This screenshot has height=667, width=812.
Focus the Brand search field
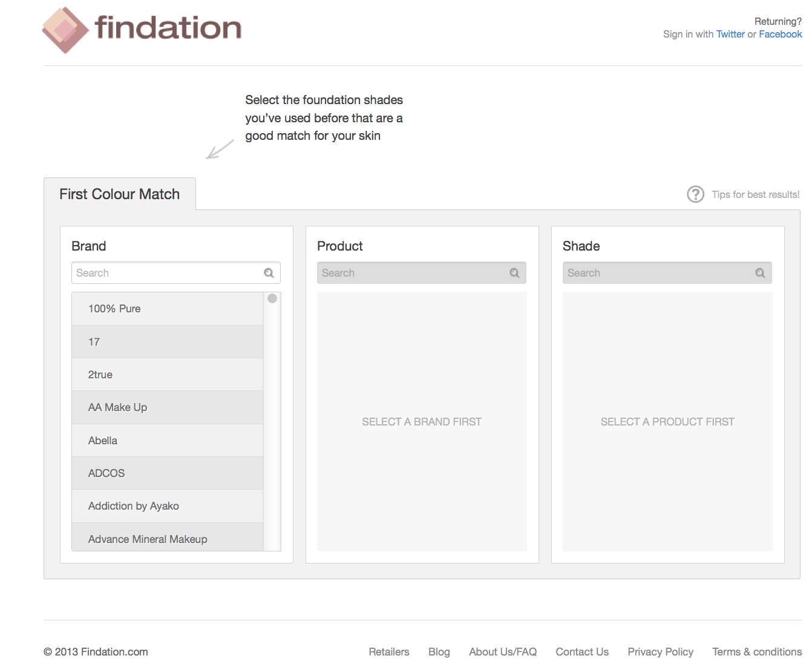coord(176,273)
